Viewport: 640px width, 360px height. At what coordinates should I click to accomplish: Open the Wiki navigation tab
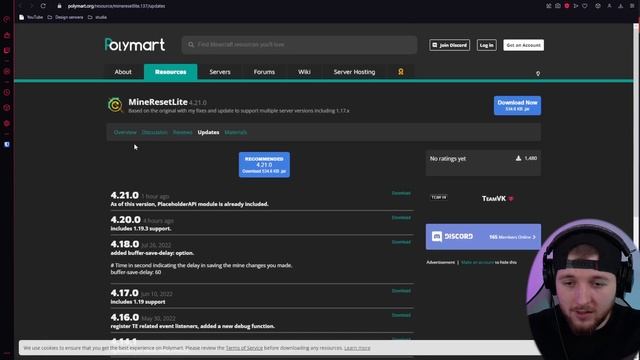pyautogui.click(x=304, y=72)
